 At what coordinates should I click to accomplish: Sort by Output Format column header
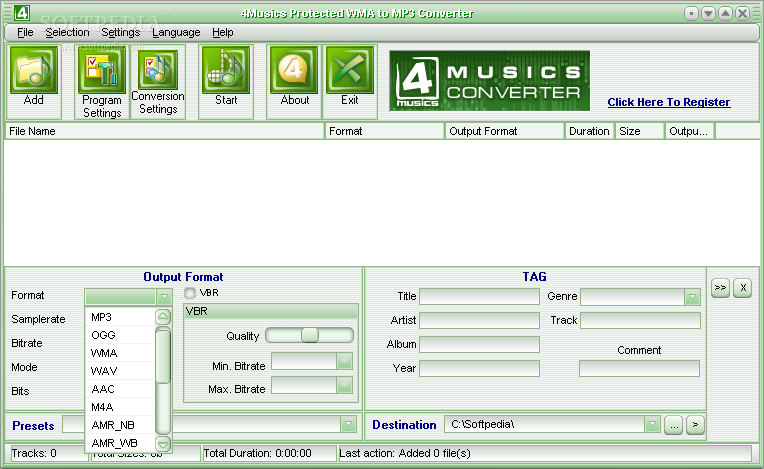click(x=504, y=131)
